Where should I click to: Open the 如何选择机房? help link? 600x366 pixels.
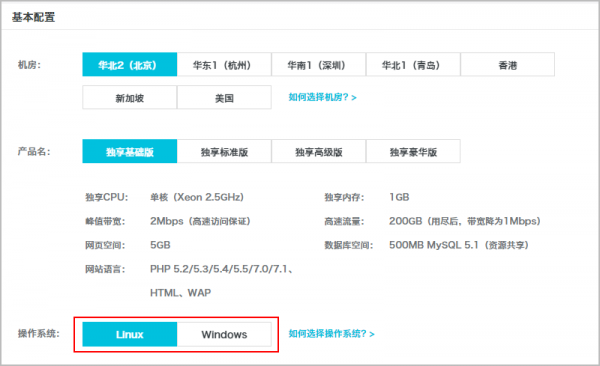pos(323,97)
